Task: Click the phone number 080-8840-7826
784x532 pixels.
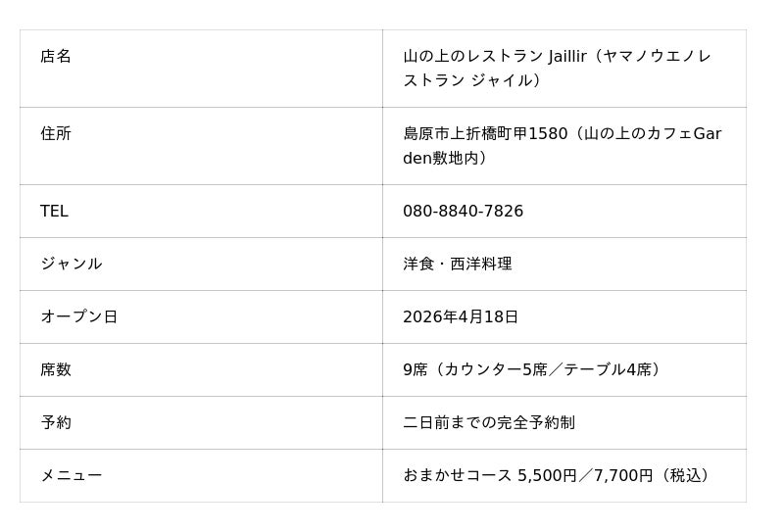Action: [463, 212]
